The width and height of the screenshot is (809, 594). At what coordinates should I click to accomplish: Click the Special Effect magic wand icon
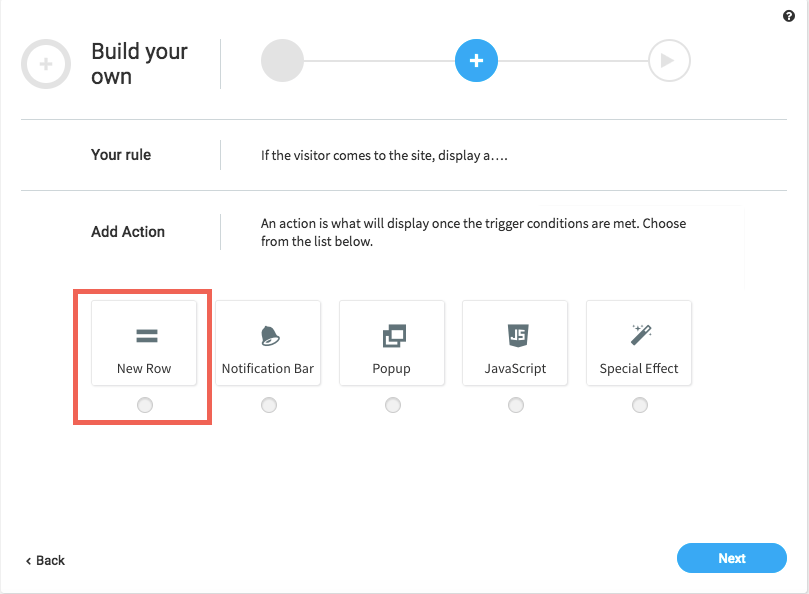point(641,334)
